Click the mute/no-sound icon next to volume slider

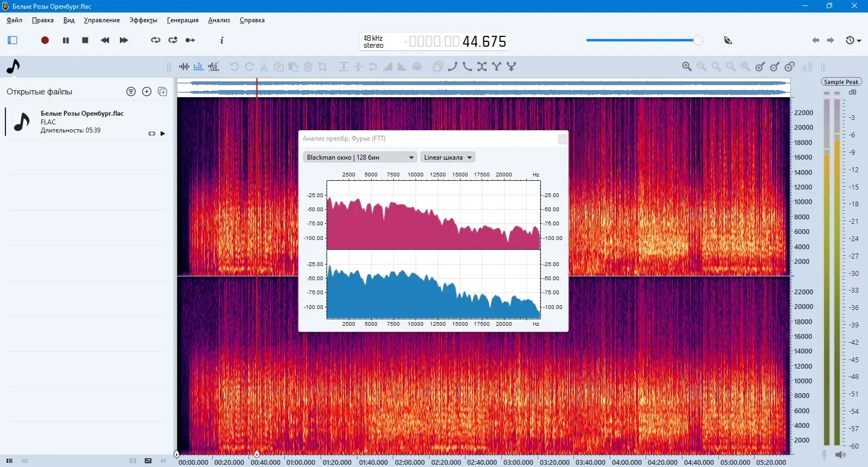[728, 40]
